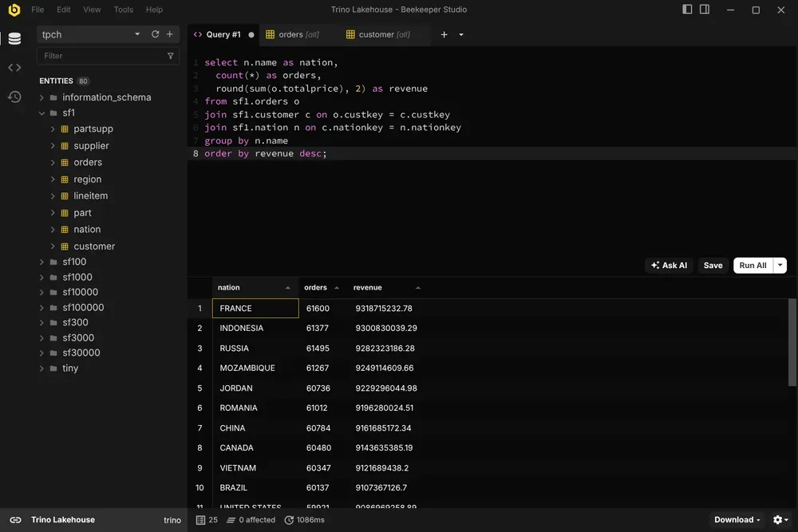The height and width of the screenshot is (532, 798).
Task: Open Run All options dropdown arrow
Action: click(x=780, y=265)
